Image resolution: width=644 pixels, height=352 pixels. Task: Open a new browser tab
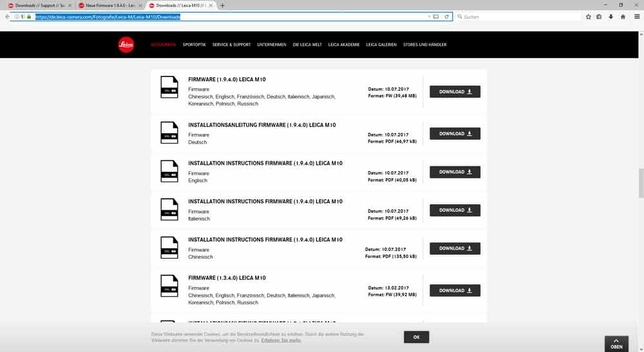coord(223,5)
